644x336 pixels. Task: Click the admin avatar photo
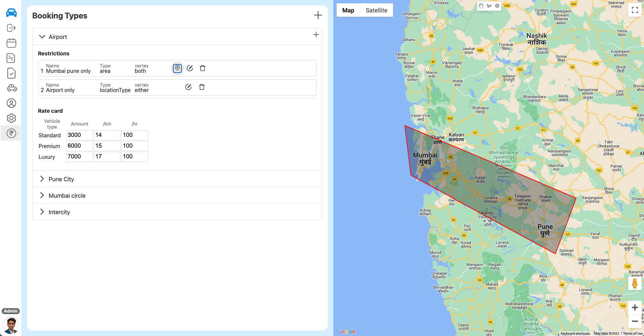[x=11, y=326]
